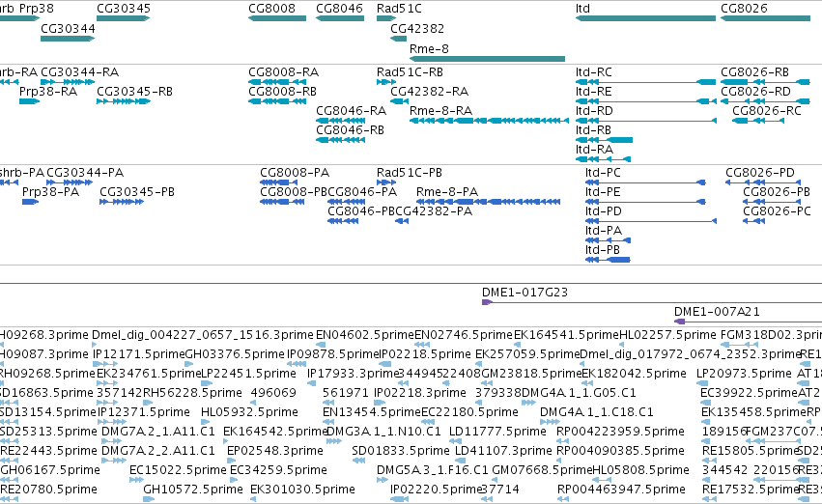Viewport: 822px width, 504px height.
Task: Select the CG8026 gene feature
Action: (x=765, y=18)
